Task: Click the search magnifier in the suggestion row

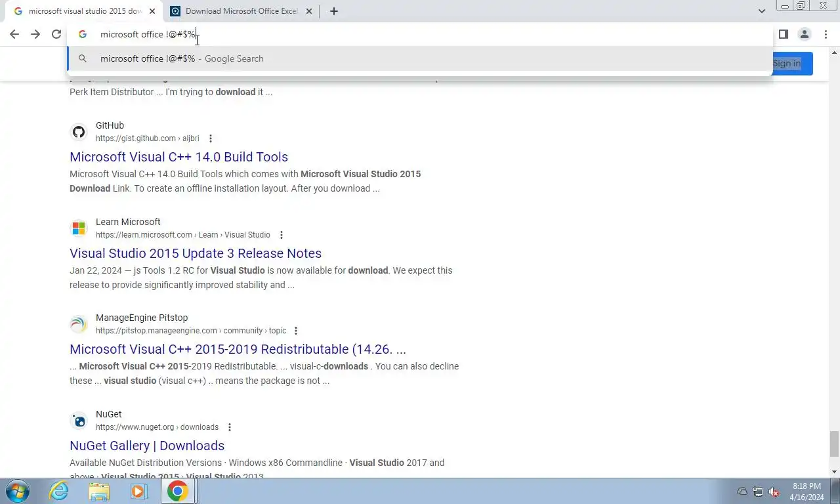Action: click(83, 58)
